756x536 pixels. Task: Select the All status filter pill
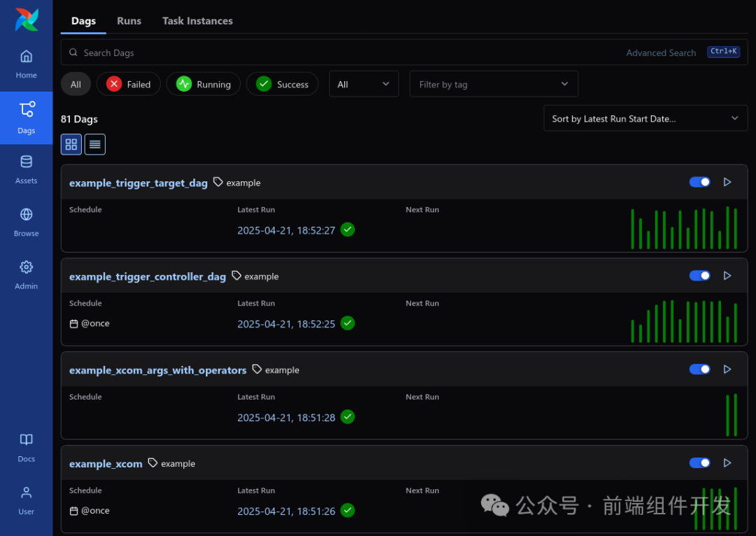pyautogui.click(x=76, y=84)
